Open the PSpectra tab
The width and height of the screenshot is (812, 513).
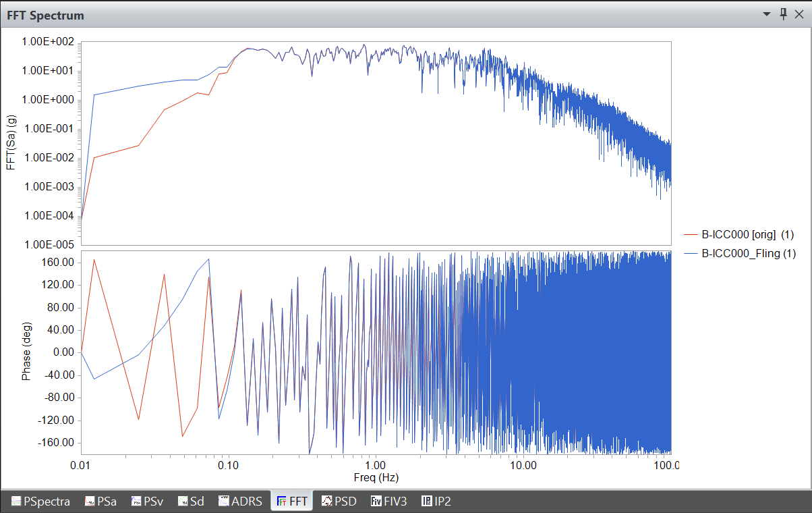tap(41, 501)
